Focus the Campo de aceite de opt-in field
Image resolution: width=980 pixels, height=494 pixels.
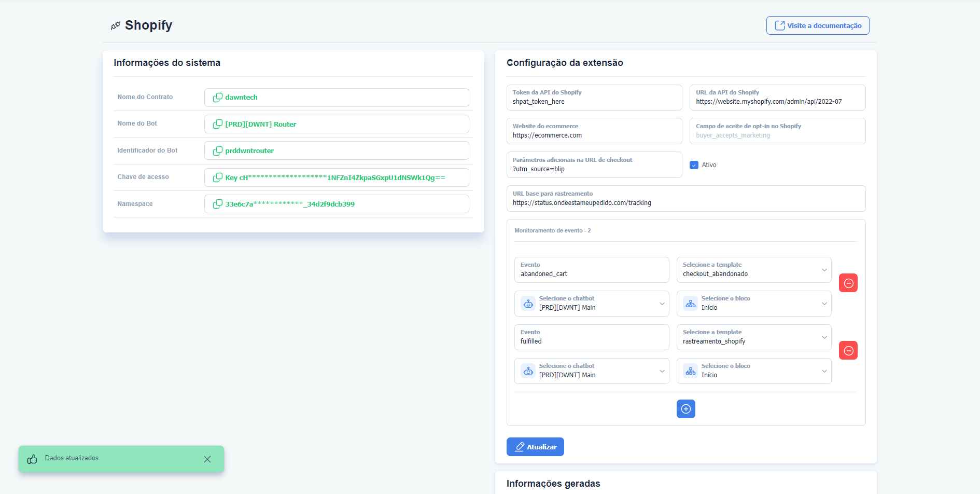click(x=777, y=131)
